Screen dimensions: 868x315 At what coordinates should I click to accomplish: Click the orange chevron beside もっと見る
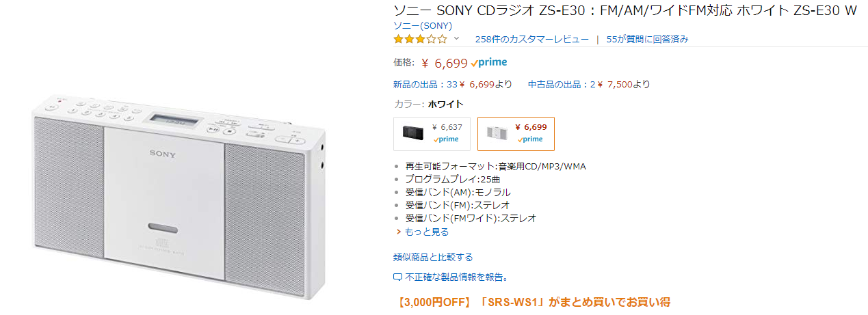[x=398, y=232]
